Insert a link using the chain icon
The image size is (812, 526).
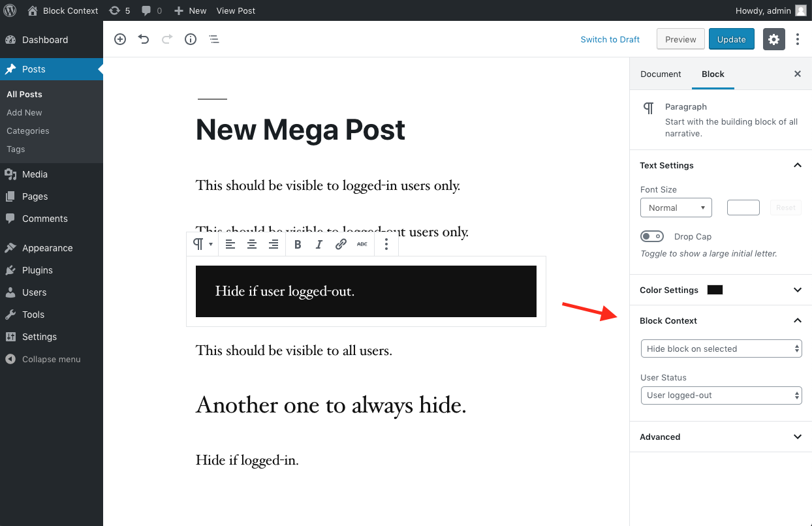pyautogui.click(x=341, y=244)
